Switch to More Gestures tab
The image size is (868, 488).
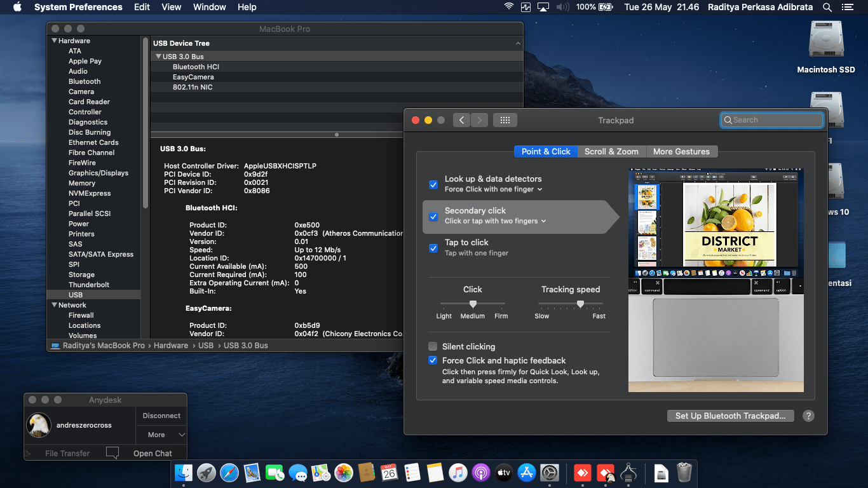(681, 151)
